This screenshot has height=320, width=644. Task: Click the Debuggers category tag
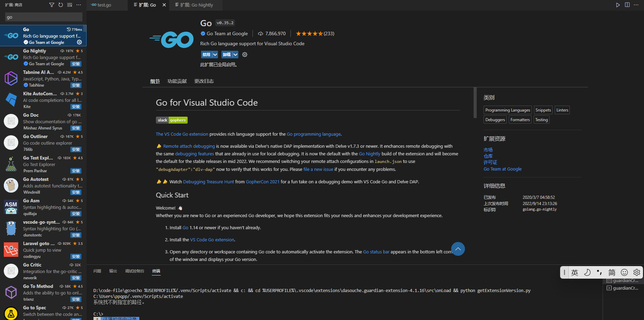pyautogui.click(x=495, y=120)
